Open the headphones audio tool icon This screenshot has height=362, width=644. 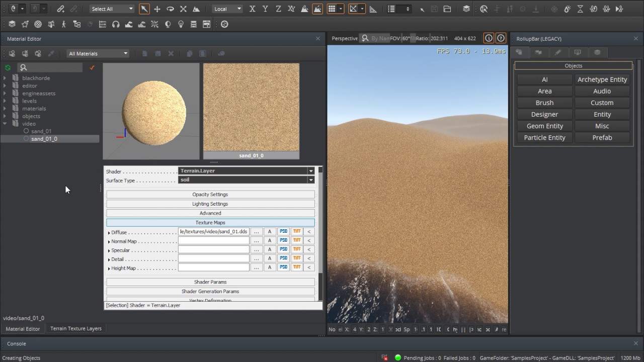[116, 24]
